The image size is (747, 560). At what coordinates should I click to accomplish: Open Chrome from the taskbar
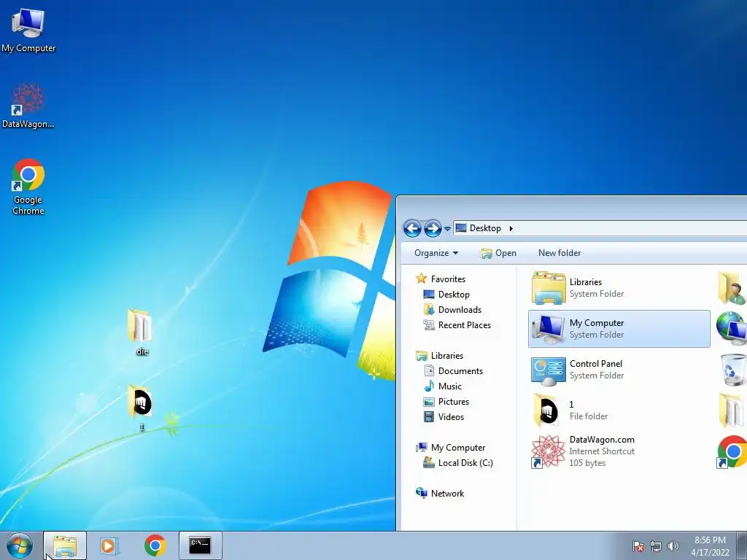coord(155,545)
